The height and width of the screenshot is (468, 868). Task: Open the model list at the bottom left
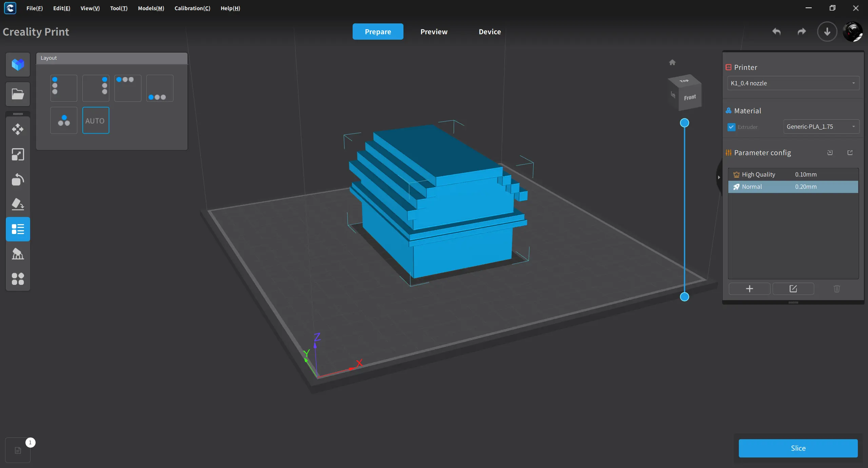tap(18, 450)
